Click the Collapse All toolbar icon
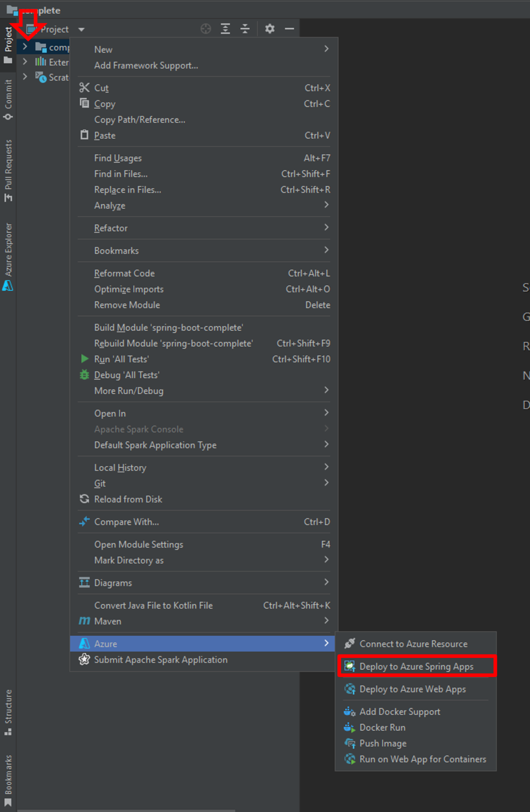This screenshot has width=530, height=812. coord(245,29)
